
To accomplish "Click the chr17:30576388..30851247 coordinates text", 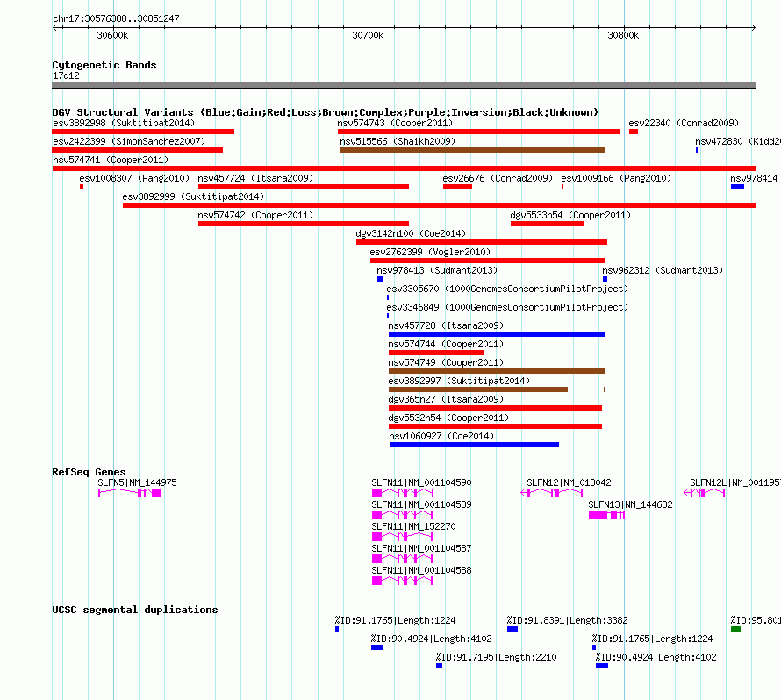I will pos(116,18).
